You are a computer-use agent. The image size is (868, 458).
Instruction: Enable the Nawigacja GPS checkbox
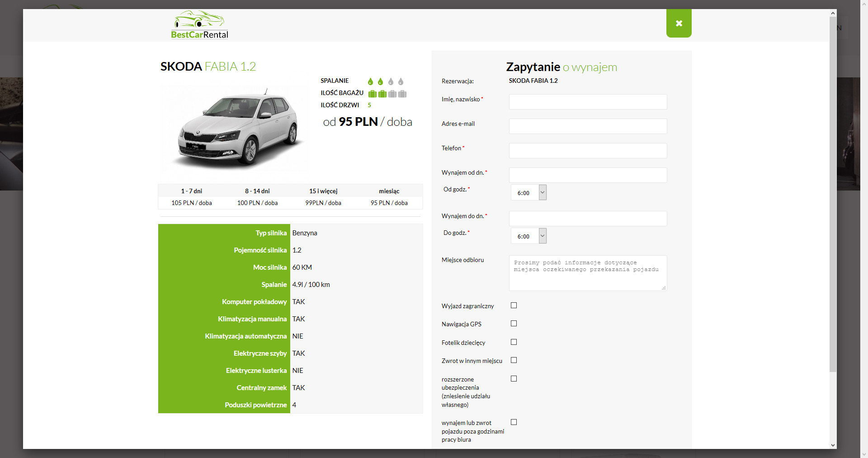[x=514, y=324]
